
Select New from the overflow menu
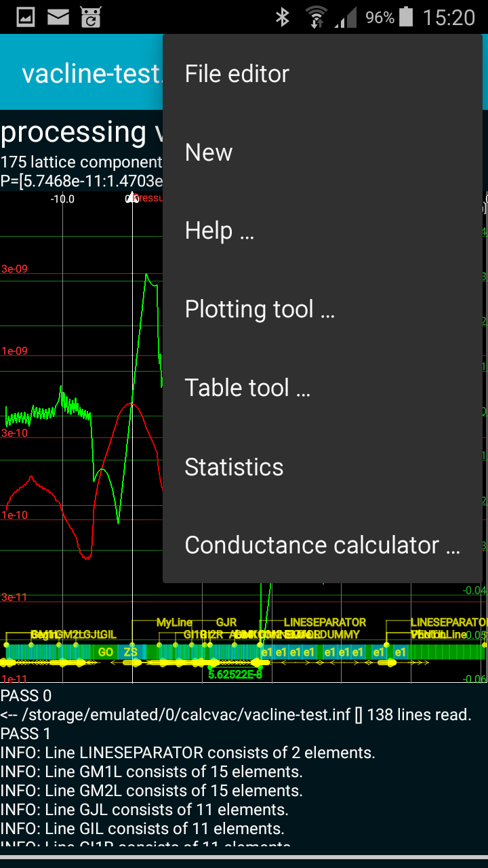(209, 153)
